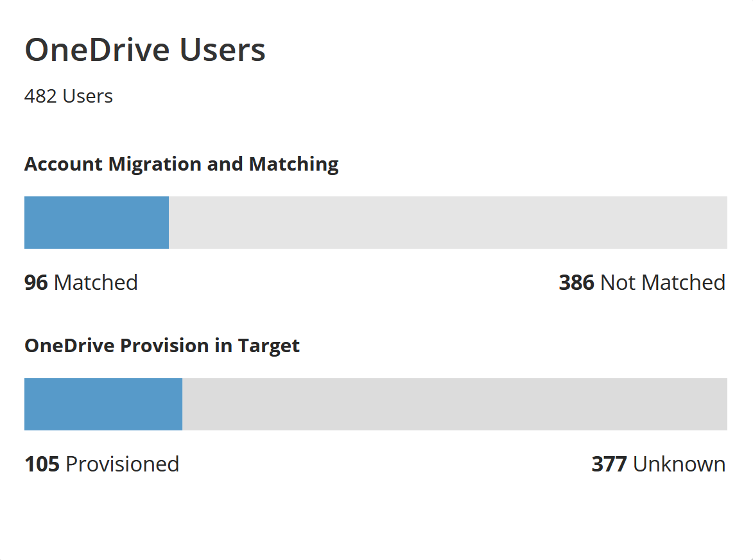The height and width of the screenshot is (560, 753).
Task: Click the bold number 96
Action: click(36, 283)
